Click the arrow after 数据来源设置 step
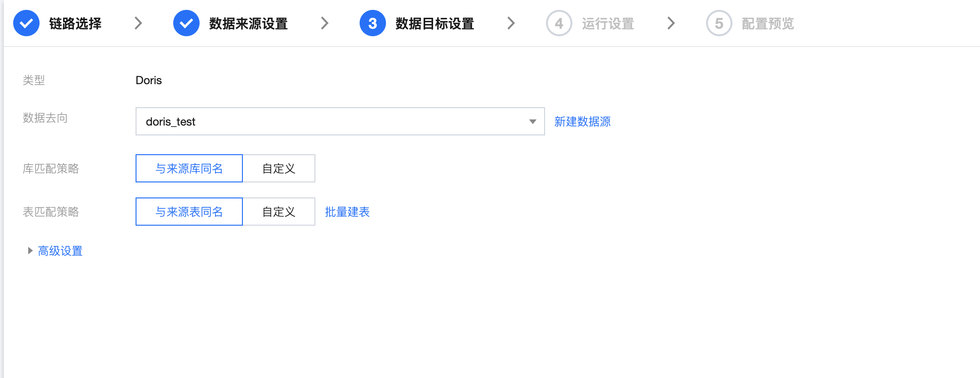The height and width of the screenshot is (378, 980). [x=324, y=23]
